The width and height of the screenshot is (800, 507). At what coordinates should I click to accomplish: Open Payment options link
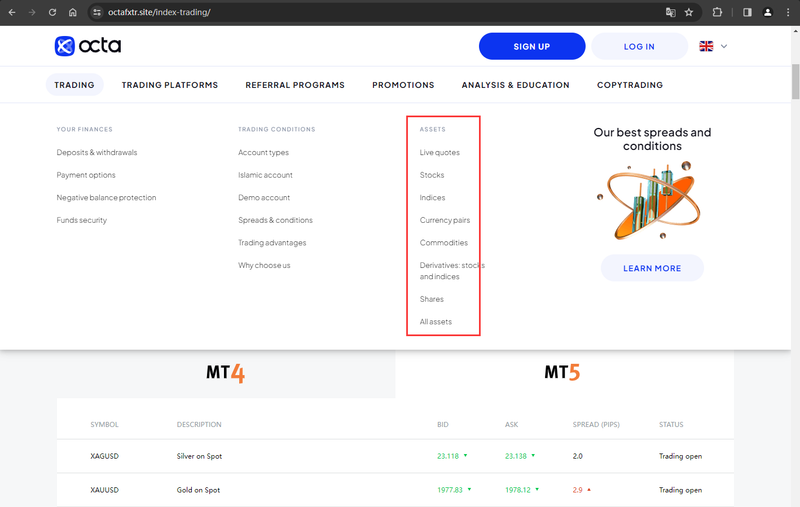click(x=86, y=175)
